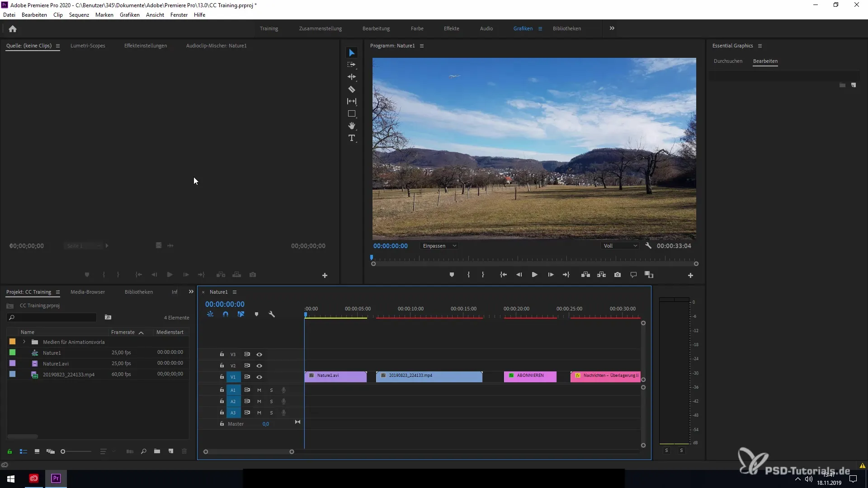
Task: Select the Type tool
Action: (x=352, y=138)
